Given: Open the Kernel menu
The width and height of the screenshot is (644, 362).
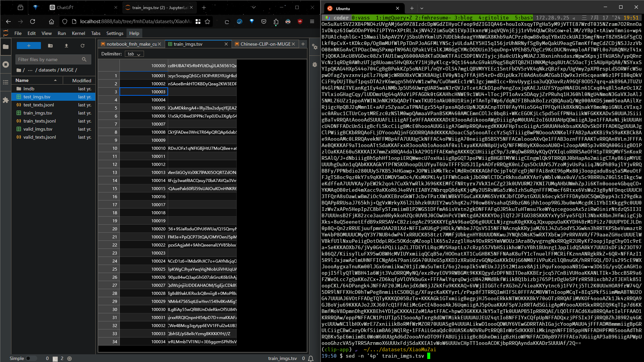Looking at the screenshot, I should coord(79,33).
